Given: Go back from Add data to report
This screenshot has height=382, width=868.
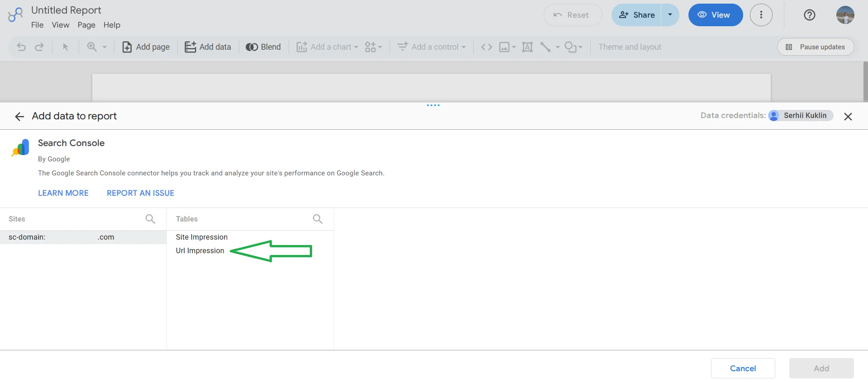Looking at the screenshot, I should pyautogui.click(x=19, y=117).
